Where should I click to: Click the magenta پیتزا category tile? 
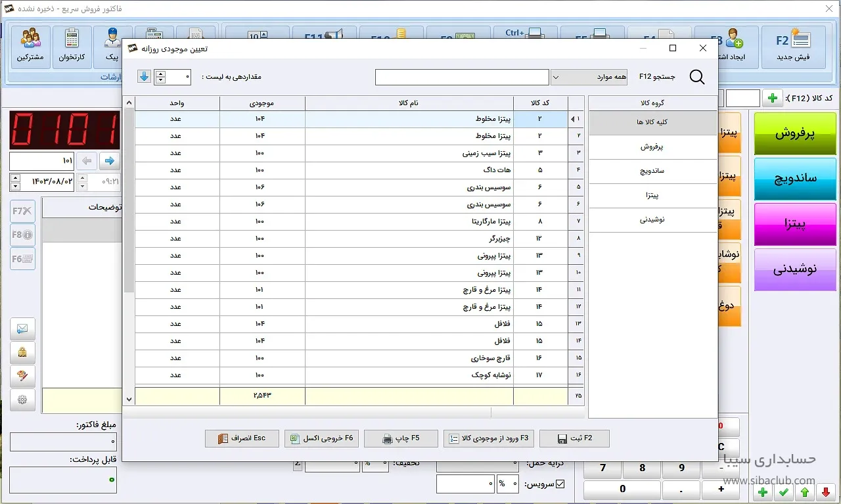(796, 224)
